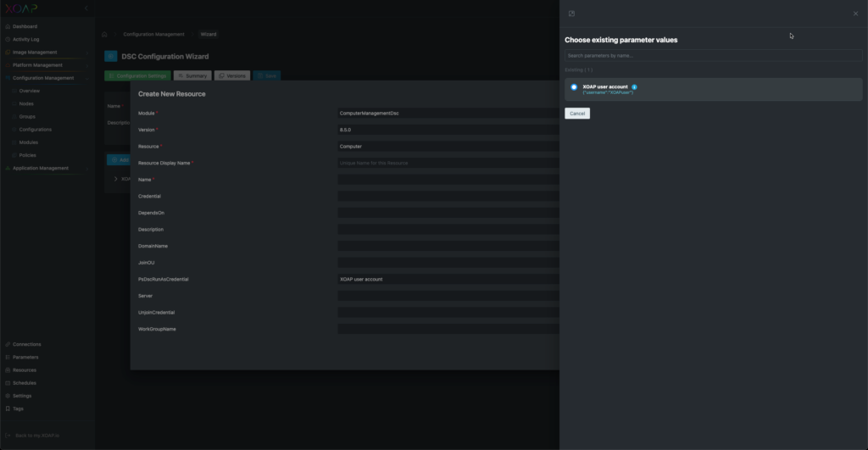Viewport: 868px width, 450px height.
Task: Click the Back to my.XOAP.io exit icon
Action: 8,436
